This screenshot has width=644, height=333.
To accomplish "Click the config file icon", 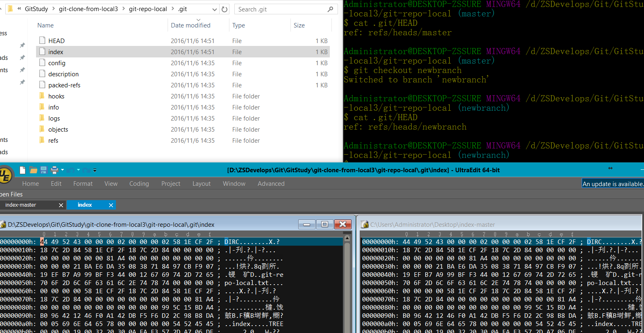I will pos(42,62).
